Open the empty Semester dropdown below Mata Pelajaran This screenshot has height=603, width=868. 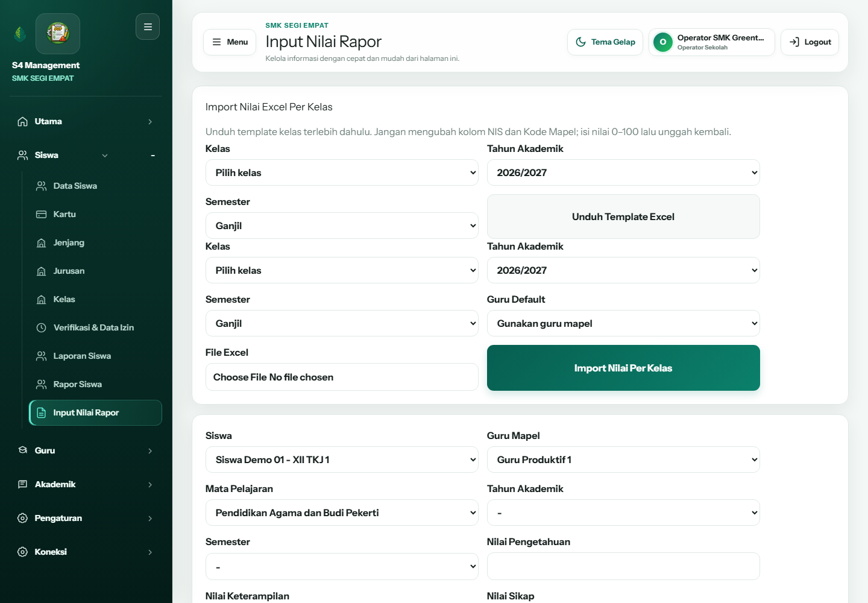tap(342, 567)
